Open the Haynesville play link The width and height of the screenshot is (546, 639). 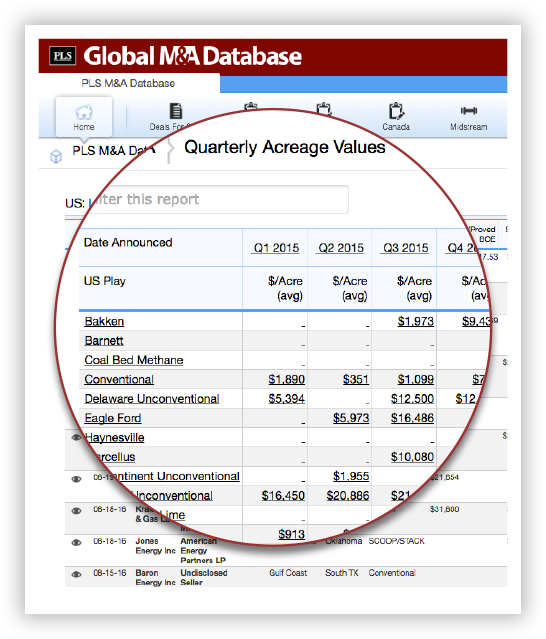pyautogui.click(x=114, y=438)
